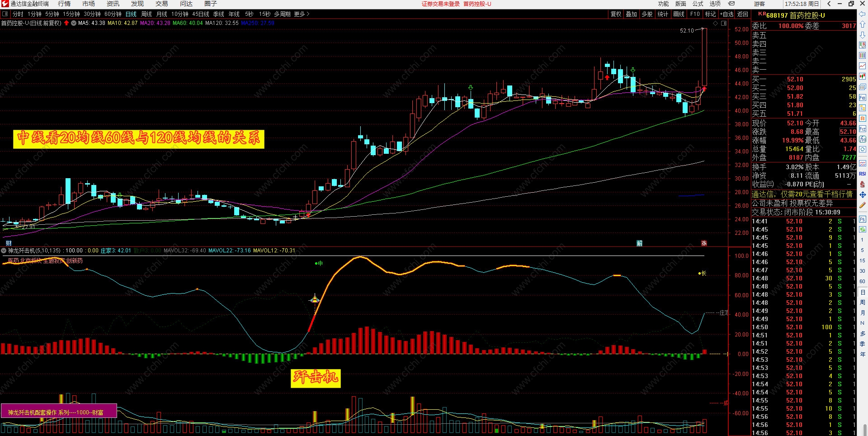Select the 周线 weekly period tab
868x436 pixels.
tap(146, 14)
